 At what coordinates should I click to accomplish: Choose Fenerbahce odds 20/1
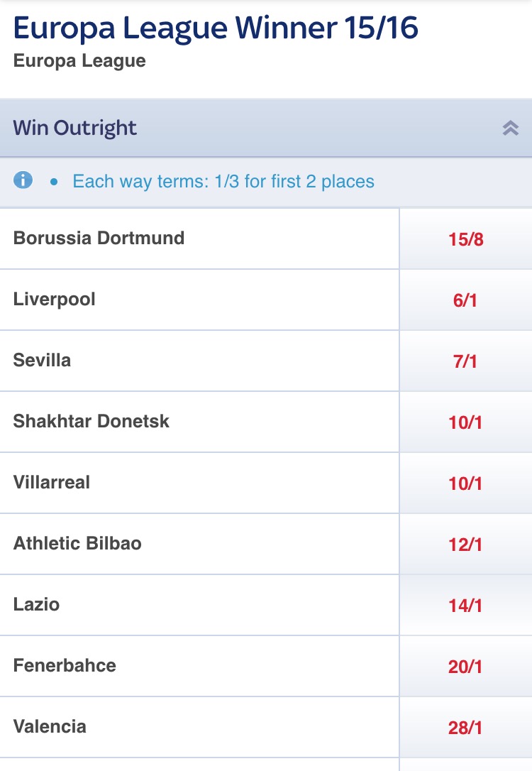click(x=465, y=667)
